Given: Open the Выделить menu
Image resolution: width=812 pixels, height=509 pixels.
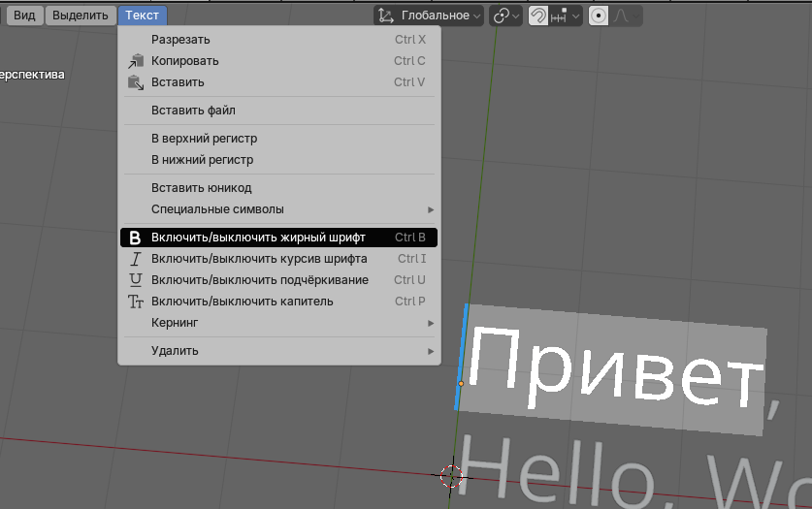Looking at the screenshot, I should click(x=81, y=16).
